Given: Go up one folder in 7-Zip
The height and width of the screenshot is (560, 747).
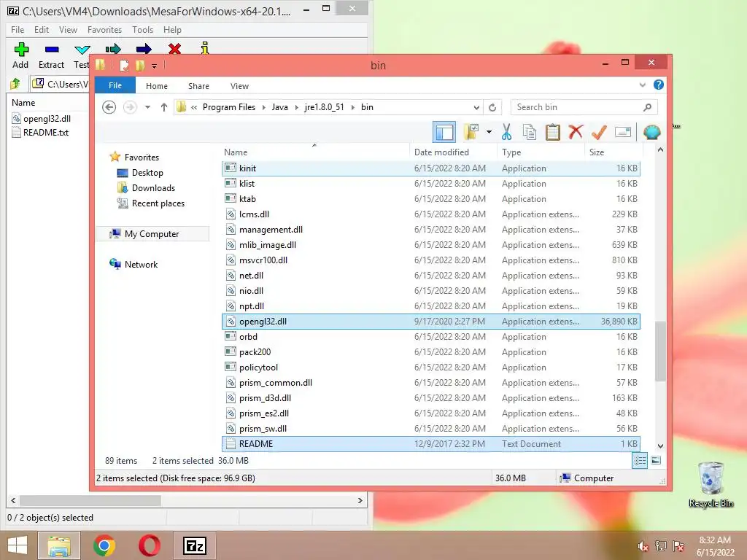Looking at the screenshot, I should (x=15, y=84).
